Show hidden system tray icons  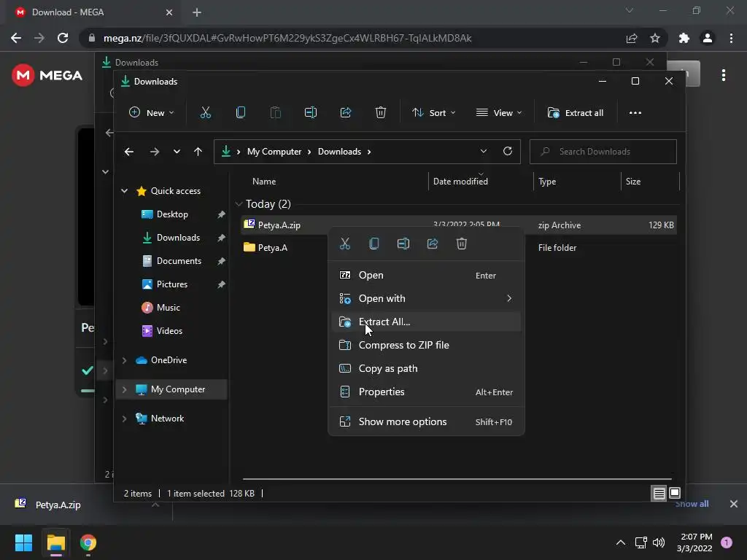click(620, 542)
